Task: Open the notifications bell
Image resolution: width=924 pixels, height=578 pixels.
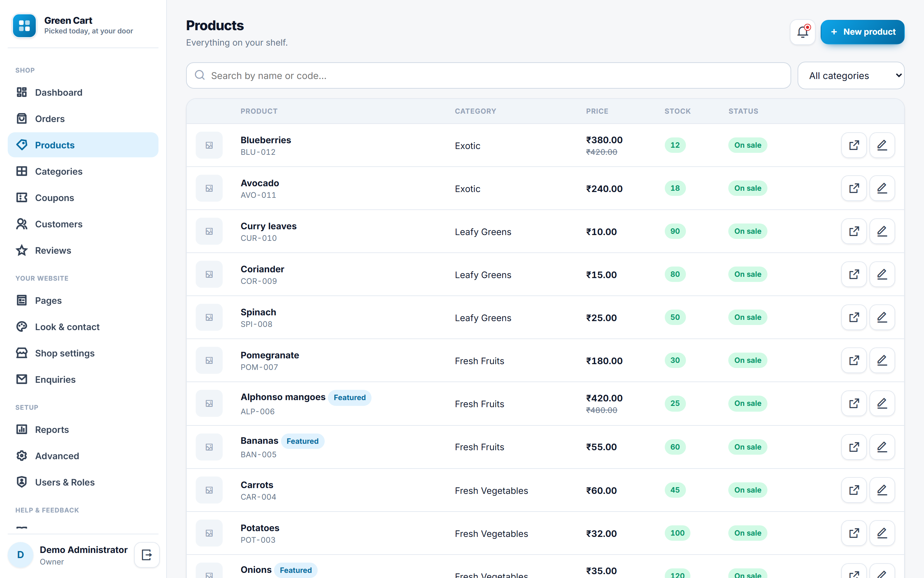Action: point(803,32)
